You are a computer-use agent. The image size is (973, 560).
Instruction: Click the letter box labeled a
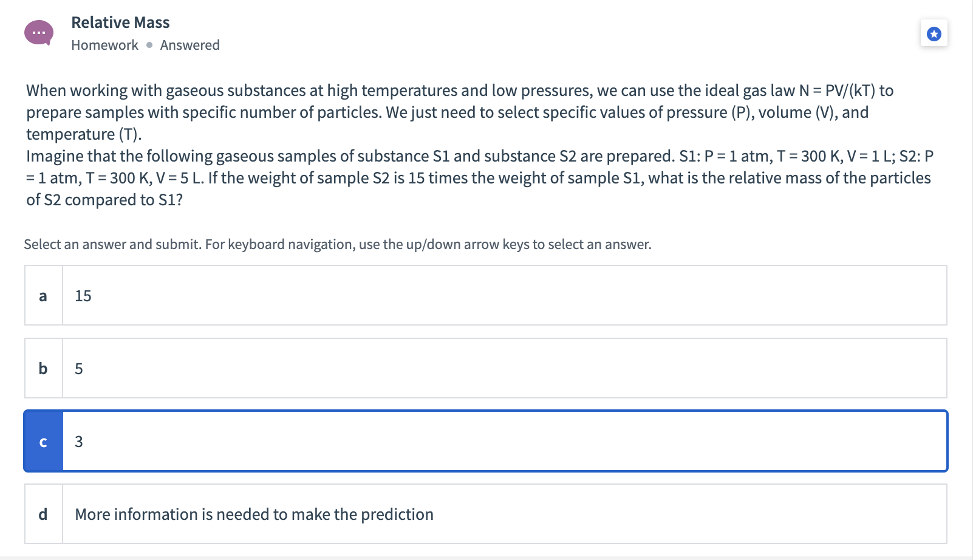coord(43,296)
